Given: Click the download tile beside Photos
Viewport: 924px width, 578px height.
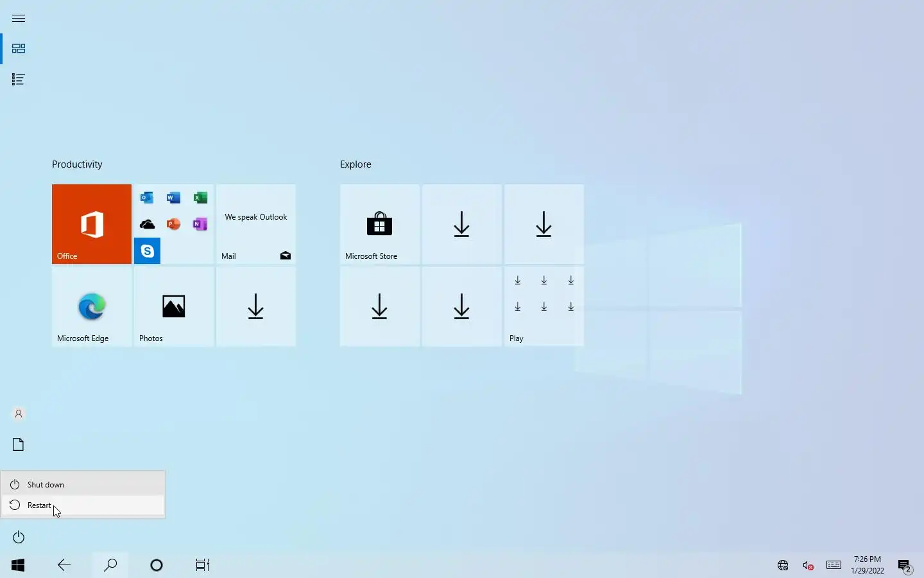Looking at the screenshot, I should [x=256, y=306].
